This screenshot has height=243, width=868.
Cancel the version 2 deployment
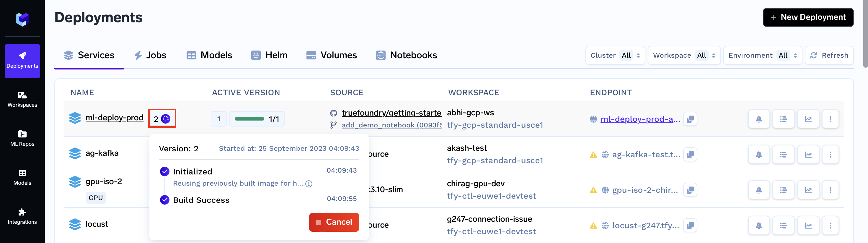(x=334, y=222)
